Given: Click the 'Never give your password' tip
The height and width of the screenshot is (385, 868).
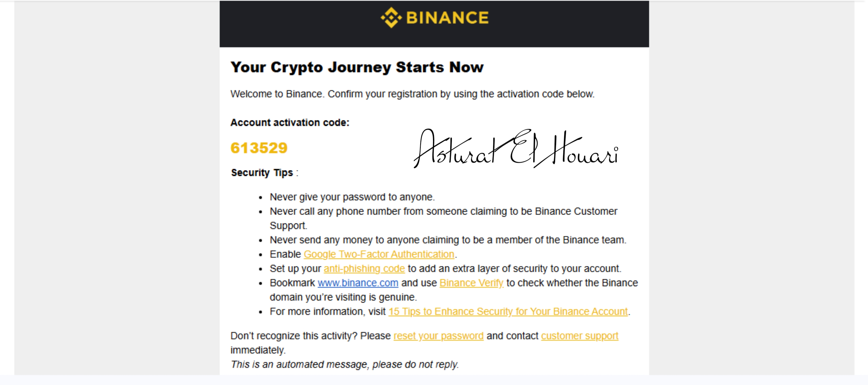Looking at the screenshot, I should click(352, 197).
